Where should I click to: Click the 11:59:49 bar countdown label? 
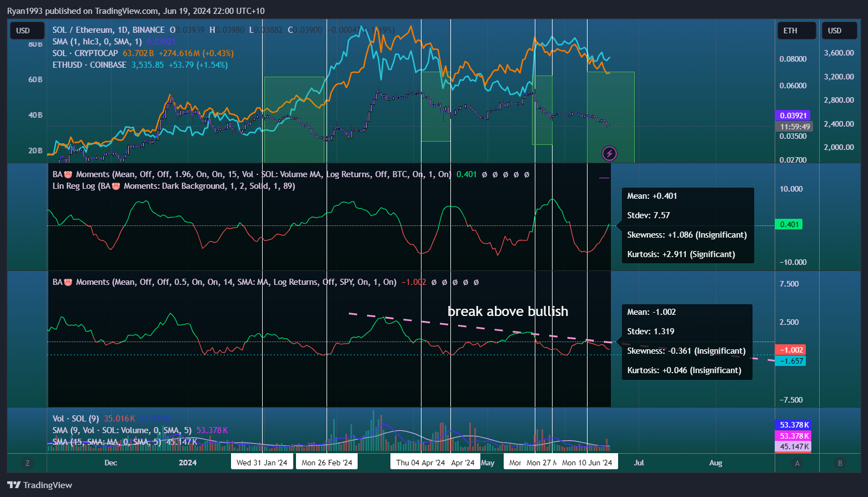[x=793, y=127]
